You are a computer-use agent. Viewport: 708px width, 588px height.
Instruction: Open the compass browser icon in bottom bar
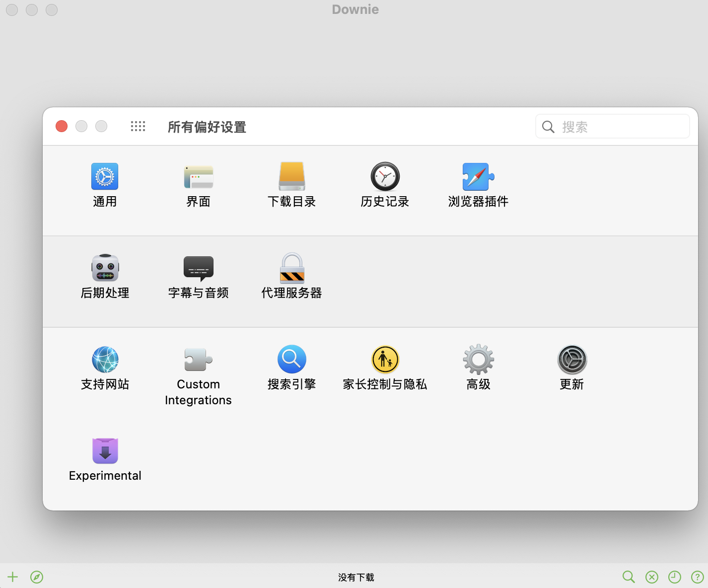click(x=37, y=577)
